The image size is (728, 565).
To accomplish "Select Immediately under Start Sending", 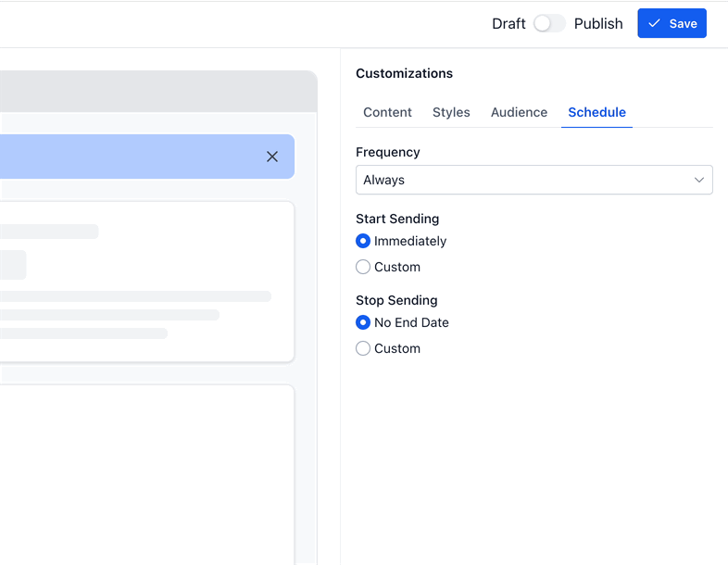I will (363, 241).
